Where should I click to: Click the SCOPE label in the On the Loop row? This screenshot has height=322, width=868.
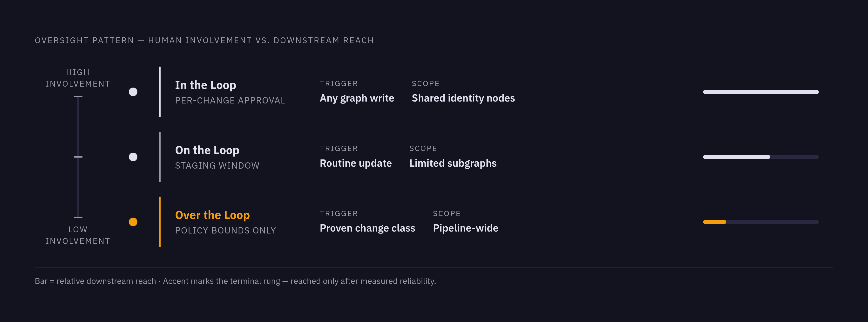(423, 148)
